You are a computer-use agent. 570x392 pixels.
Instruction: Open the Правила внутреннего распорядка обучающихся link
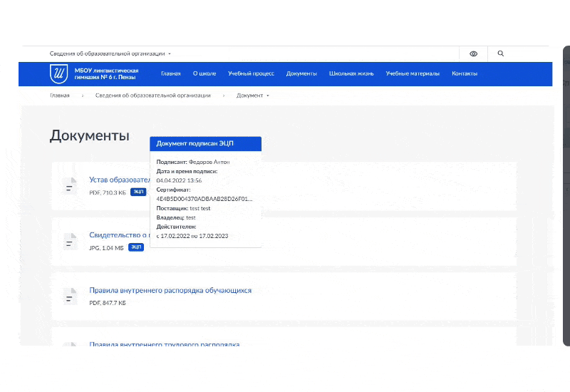[x=170, y=290]
